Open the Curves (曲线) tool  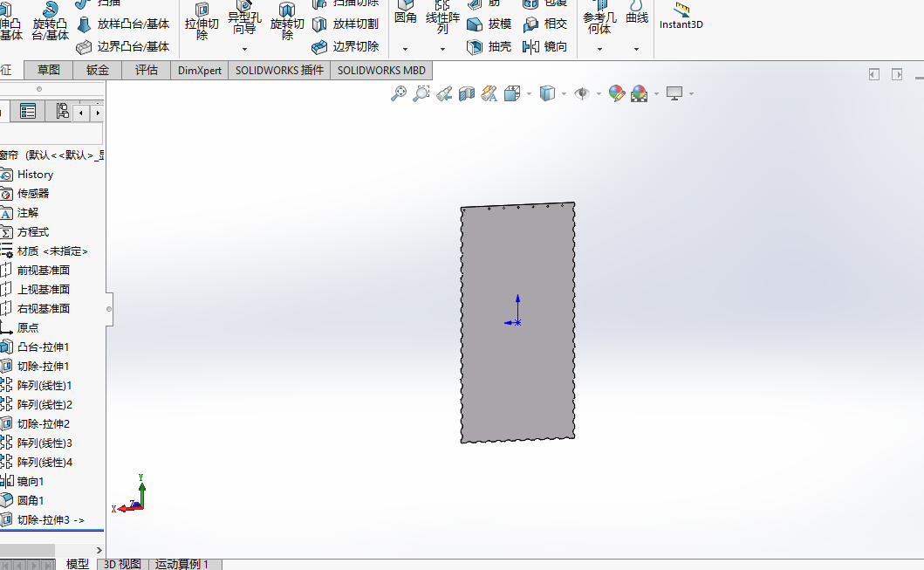click(636, 14)
